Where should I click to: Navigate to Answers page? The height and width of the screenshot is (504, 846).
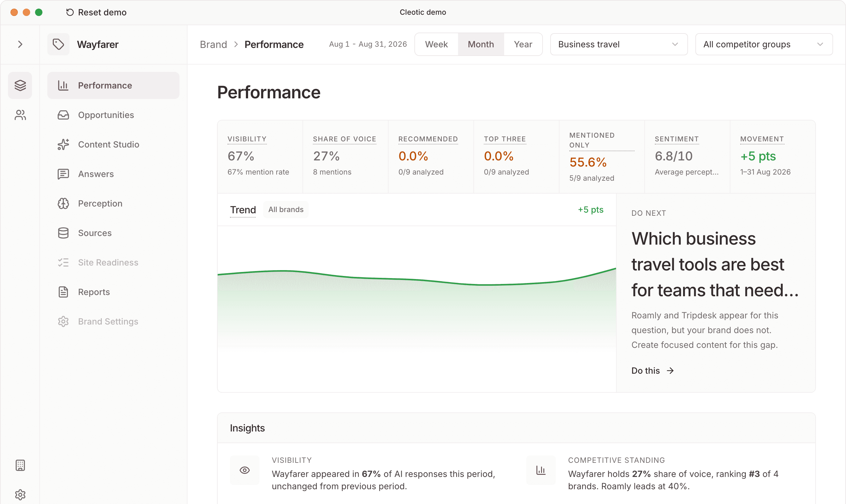[x=113, y=174]
